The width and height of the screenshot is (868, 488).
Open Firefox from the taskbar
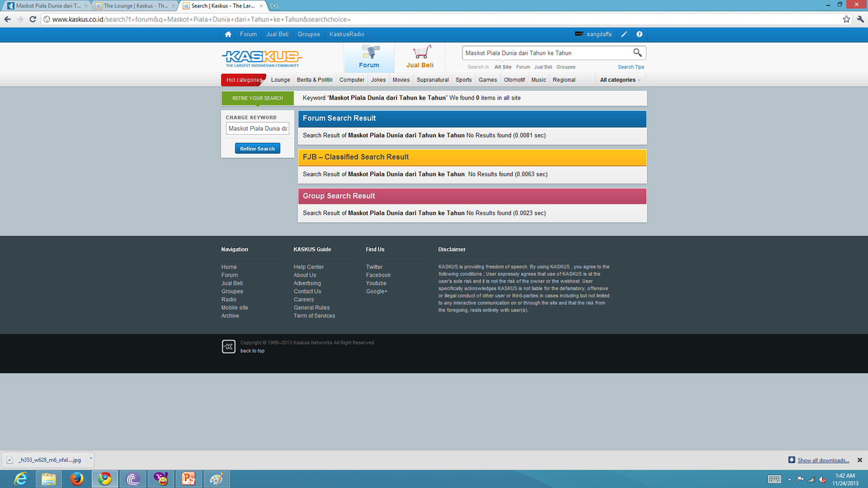click(x=77, y=479)
